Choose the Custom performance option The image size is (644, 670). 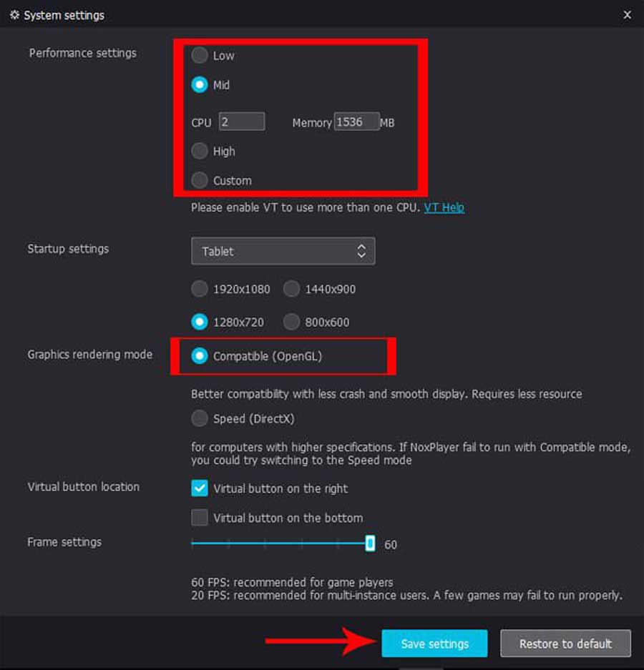pos(199,180)
